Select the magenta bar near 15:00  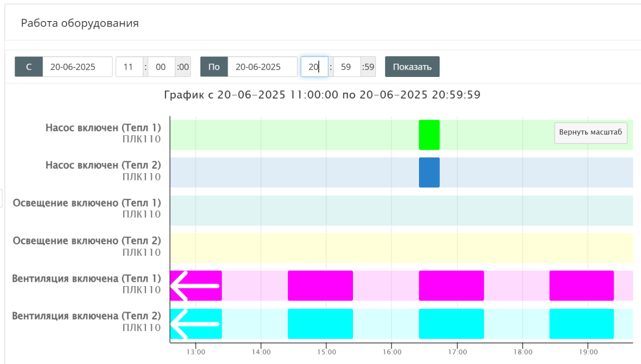click(320, 286)
